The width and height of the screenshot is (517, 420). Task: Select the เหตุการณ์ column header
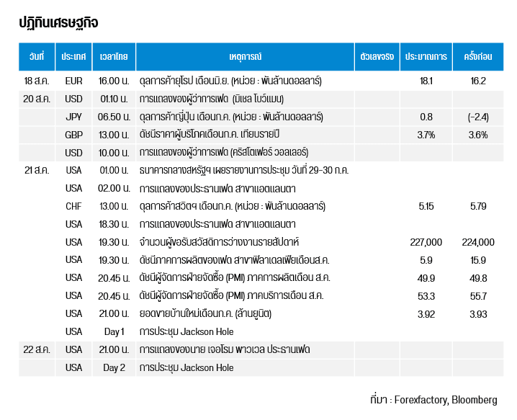[x=244, y=56]
